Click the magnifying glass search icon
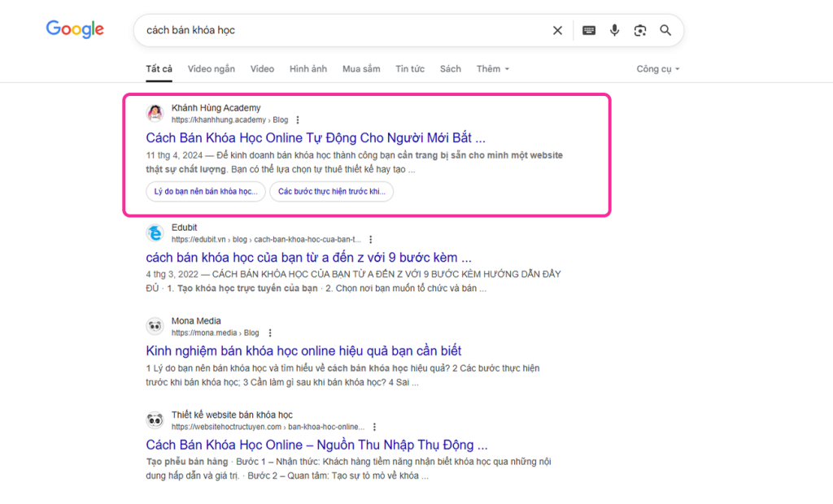This screenshot has width=833, height=504. (665, 30)
